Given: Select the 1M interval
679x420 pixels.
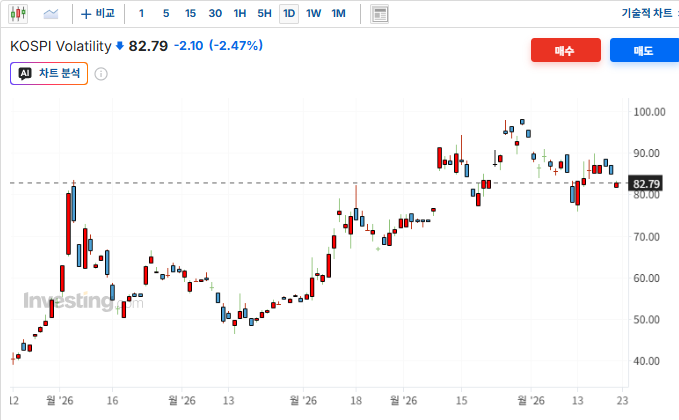Looking at the screenshot, I should 339,14.
